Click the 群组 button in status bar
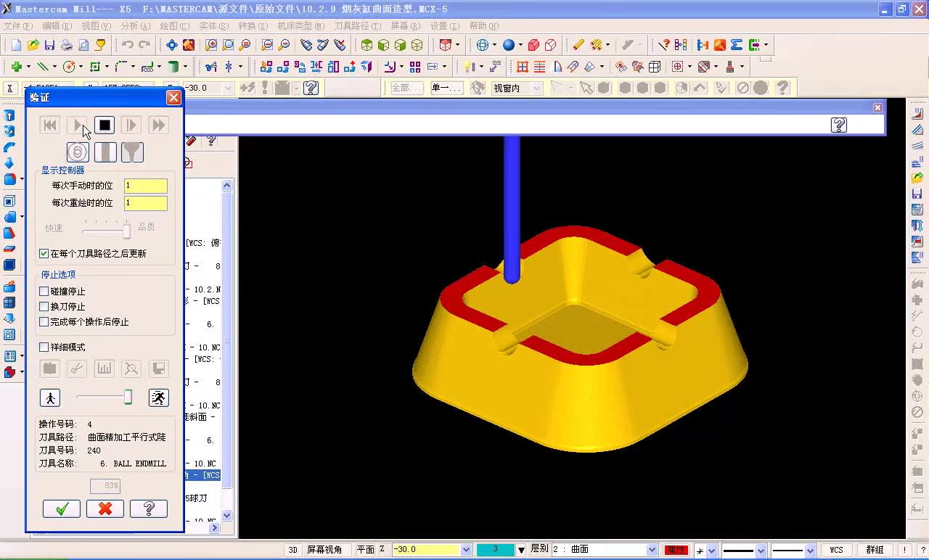 [x=875, y=550]
